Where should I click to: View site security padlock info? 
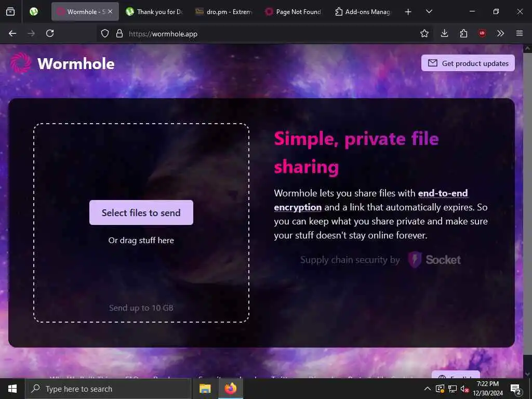119,34
